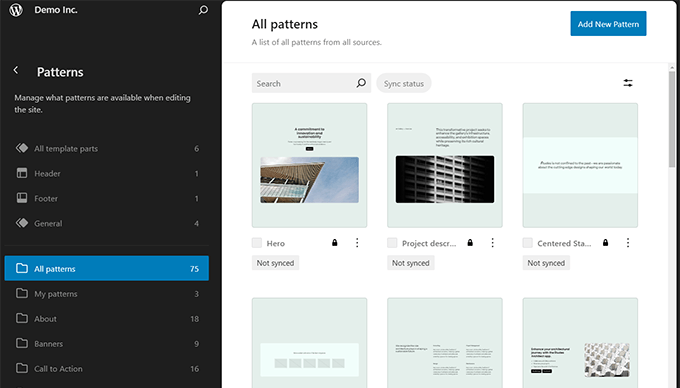Click the All patterns page heading
This screenshot has width=680, height=388.
click(284, 24)
